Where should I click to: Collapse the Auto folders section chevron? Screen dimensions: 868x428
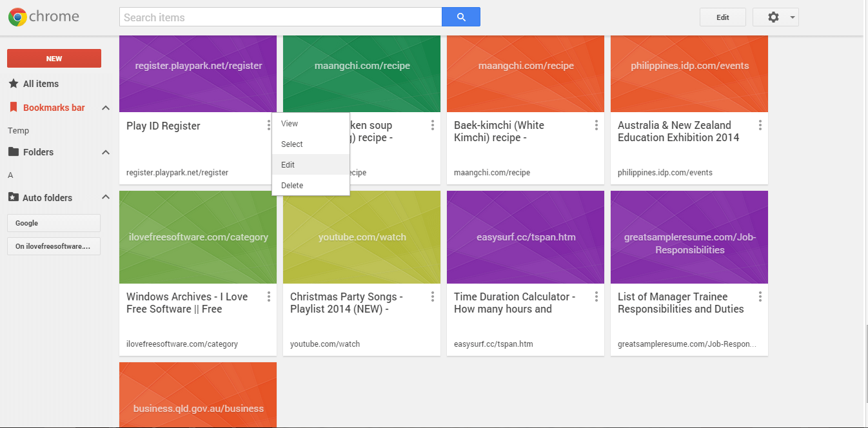(106, 197)
